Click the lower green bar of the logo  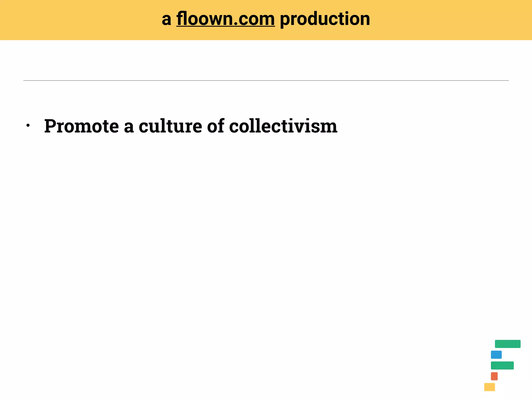click(x=502, y=365)
